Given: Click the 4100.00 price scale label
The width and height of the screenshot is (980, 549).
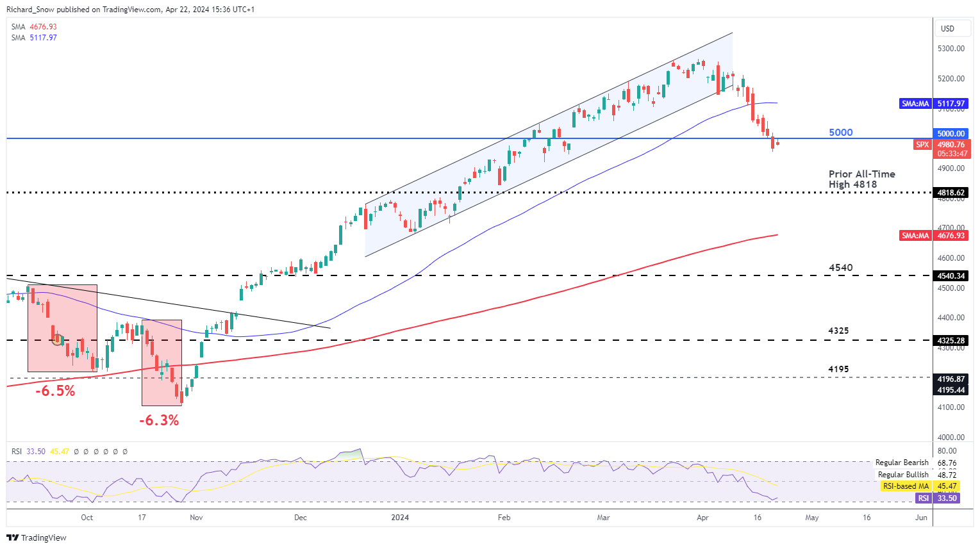Looking at the screenshot, I should 951,407.
